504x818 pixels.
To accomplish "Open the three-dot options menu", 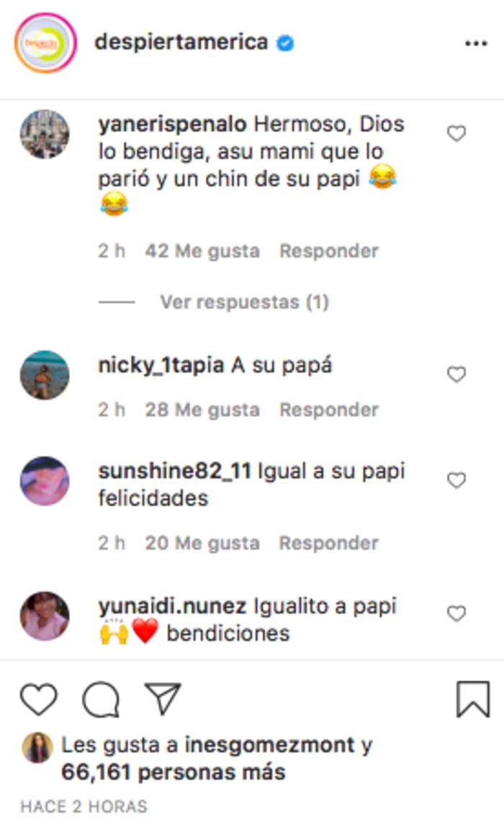I will [x=476, y=44].
